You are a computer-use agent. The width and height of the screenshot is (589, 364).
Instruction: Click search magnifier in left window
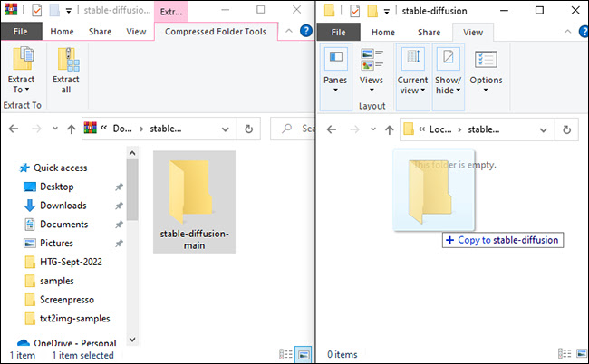287,129
